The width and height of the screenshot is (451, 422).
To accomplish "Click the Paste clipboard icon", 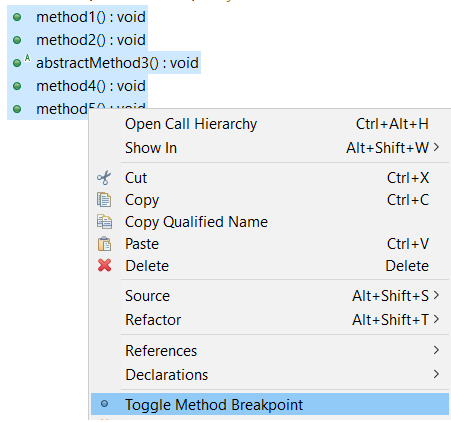I will tap(104, 244).
